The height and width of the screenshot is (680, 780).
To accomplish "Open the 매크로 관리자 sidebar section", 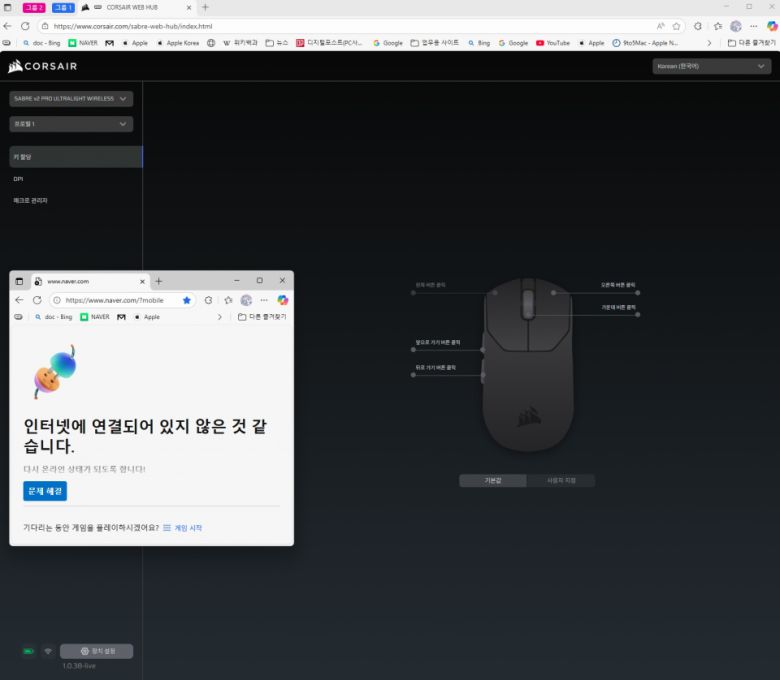I will point(30,200).
